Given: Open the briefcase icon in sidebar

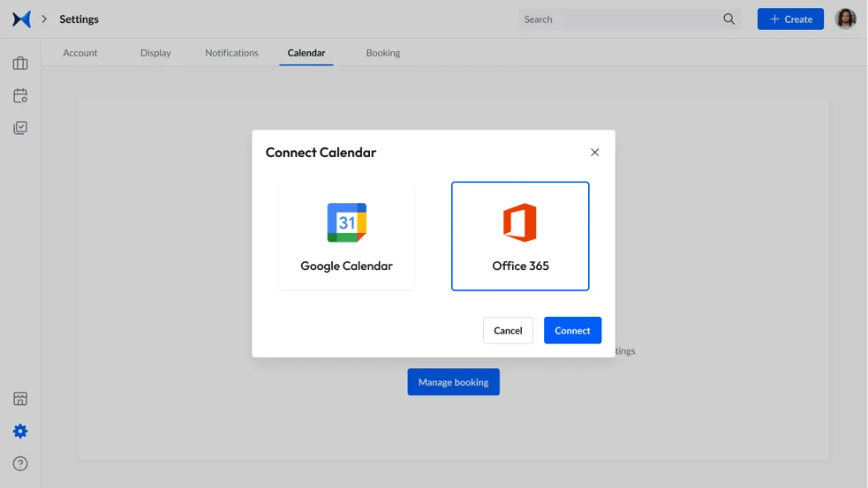Looking at the screenshot, I should (20, 63).
